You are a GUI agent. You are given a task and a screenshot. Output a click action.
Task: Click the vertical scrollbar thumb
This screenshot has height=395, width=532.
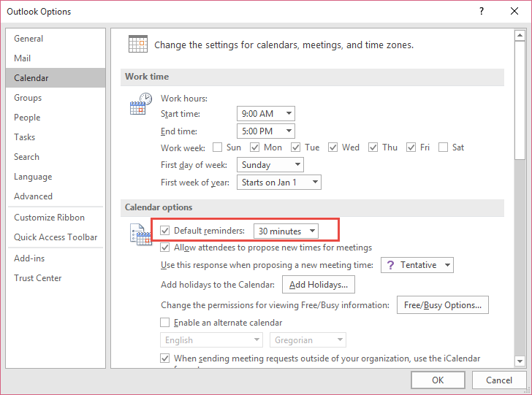click(x=520, y=100)
